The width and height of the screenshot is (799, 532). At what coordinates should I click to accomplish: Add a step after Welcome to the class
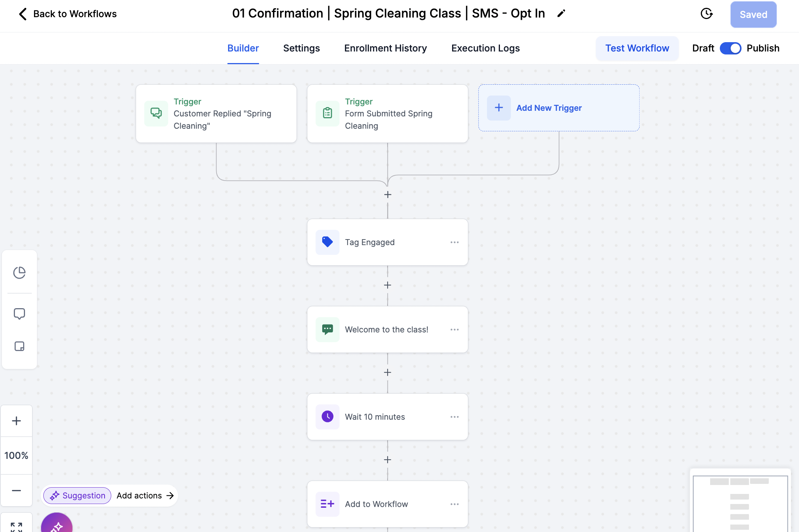pyautogui.click(x=388, y=372)
